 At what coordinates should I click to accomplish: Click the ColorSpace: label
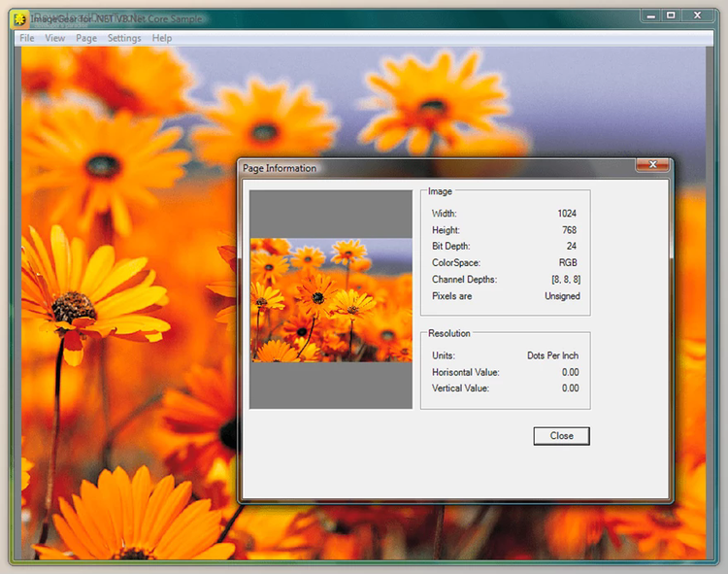[456, 263]
